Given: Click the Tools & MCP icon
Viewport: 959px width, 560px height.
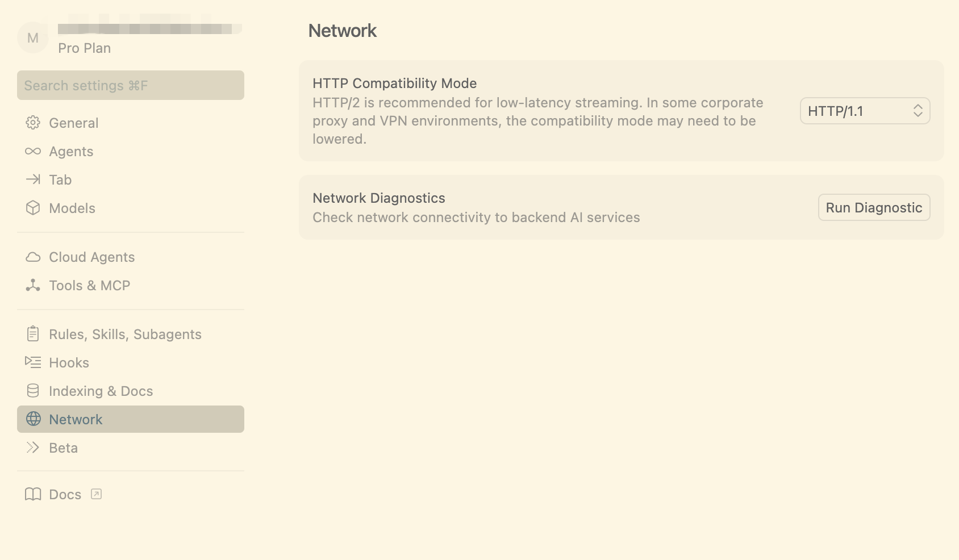Looking at the screenshot, I should pos(33,285).
